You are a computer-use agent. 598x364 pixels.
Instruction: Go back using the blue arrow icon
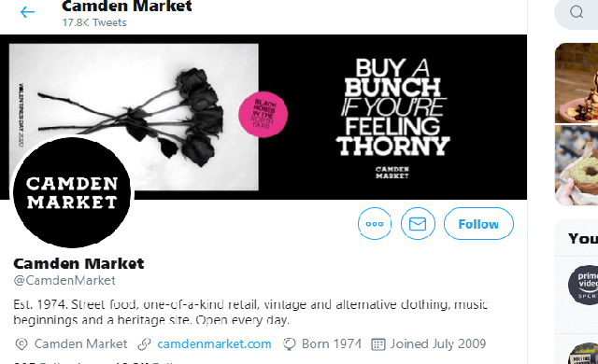(27, 12)
